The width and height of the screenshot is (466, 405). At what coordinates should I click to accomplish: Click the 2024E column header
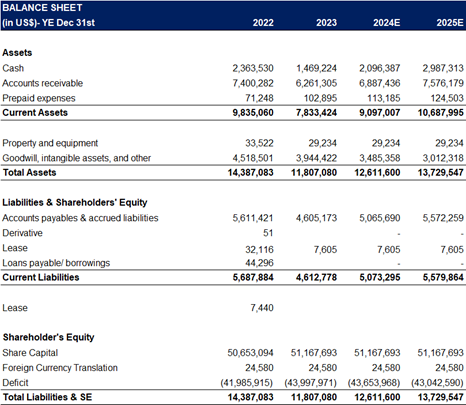[387, 23]
